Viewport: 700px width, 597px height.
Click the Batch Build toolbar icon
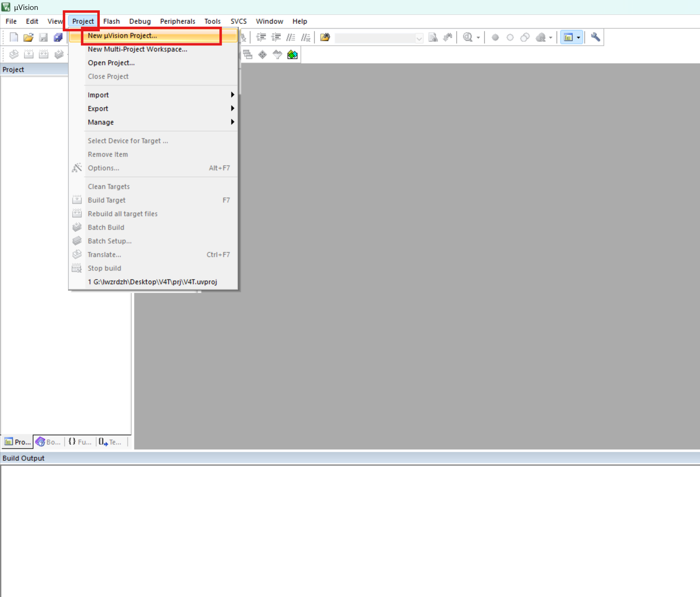tap(59, 54)
